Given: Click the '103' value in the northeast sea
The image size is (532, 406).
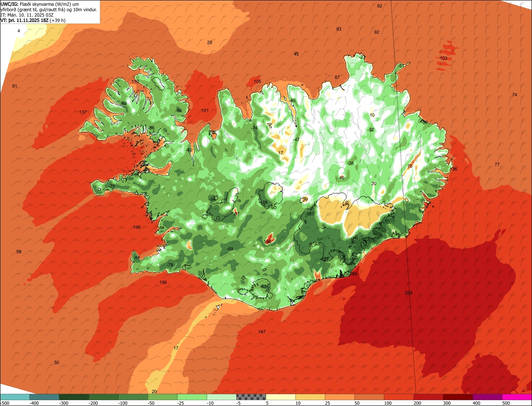Looking at the screenshot, I should (x=443, y=59).
